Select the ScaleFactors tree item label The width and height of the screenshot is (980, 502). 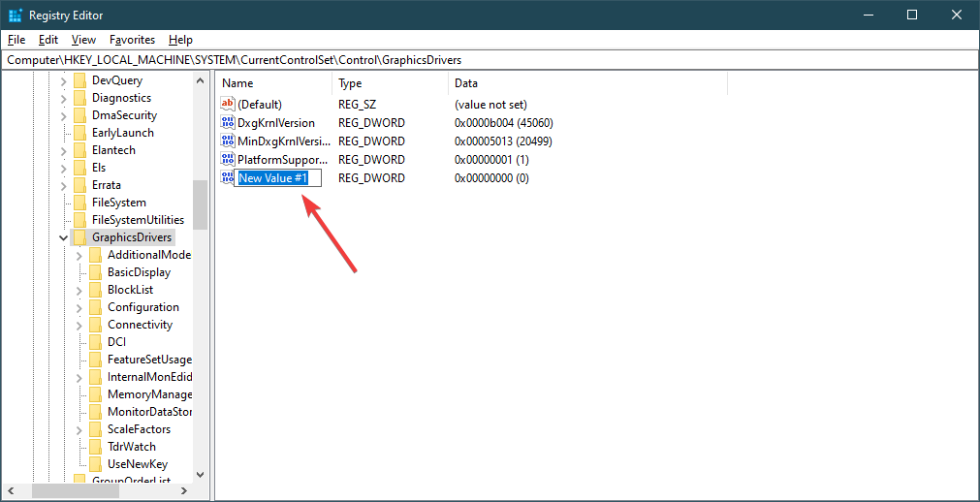[139, 429]
